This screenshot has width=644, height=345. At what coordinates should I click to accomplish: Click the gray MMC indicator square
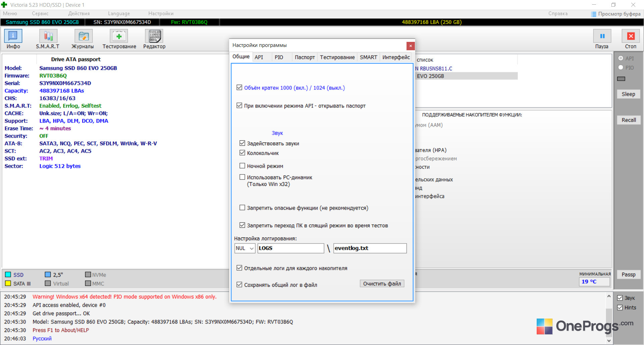coord(88,283)
